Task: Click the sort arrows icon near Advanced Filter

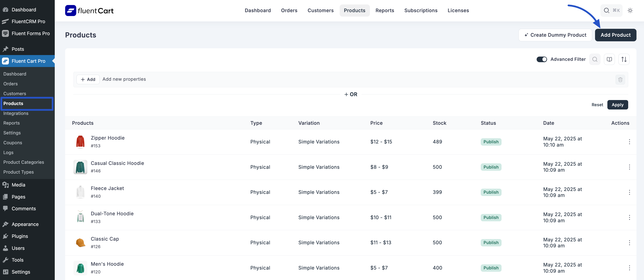Action: (x=624, y=59)
